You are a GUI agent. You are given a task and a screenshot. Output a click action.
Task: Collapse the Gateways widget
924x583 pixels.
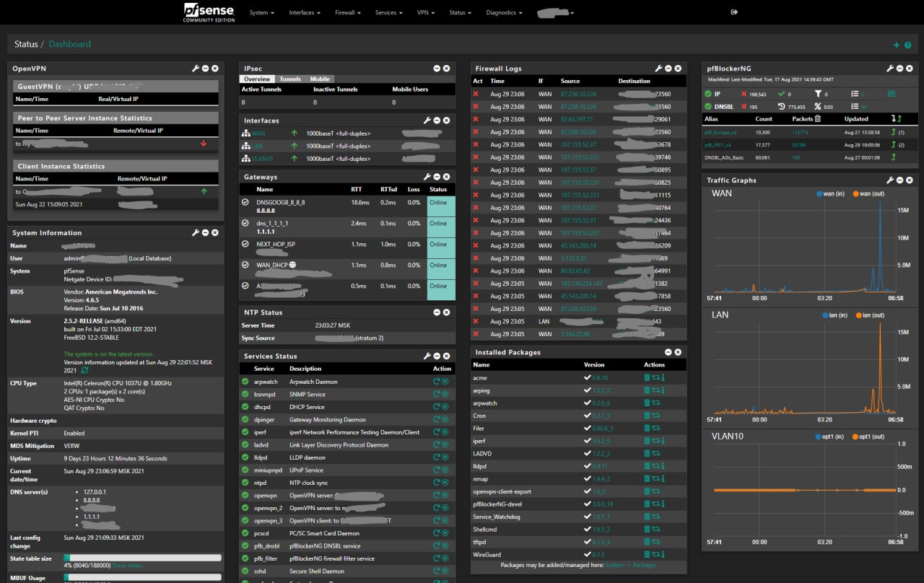tap(437, 177)
